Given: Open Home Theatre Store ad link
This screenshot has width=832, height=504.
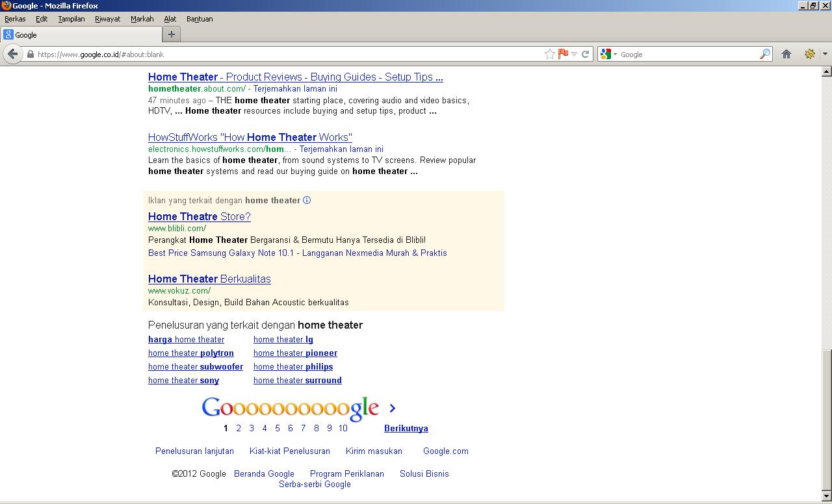Looking at the screenshot, I should pos(200,216).
